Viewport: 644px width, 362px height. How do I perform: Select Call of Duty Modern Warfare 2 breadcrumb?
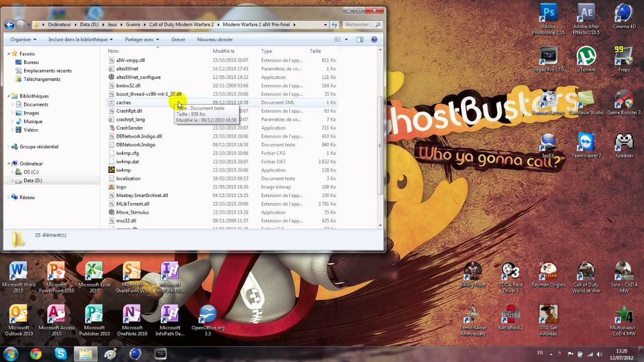click(x=181, y=24)
